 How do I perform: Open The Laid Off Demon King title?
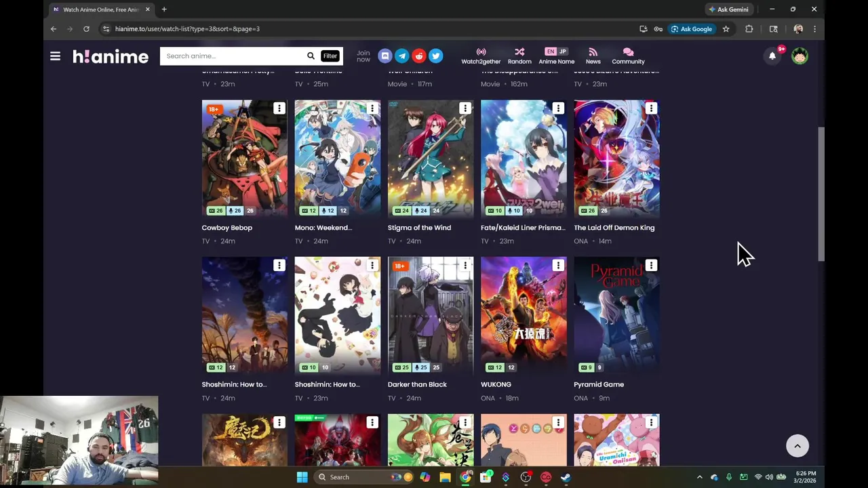(614, 228)
